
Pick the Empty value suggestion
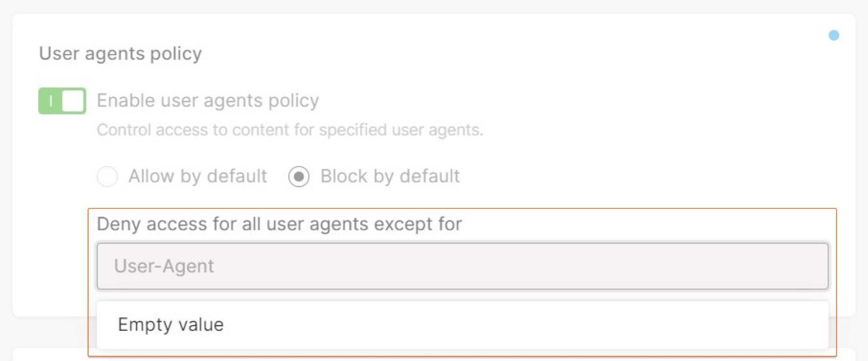[462, 325]
